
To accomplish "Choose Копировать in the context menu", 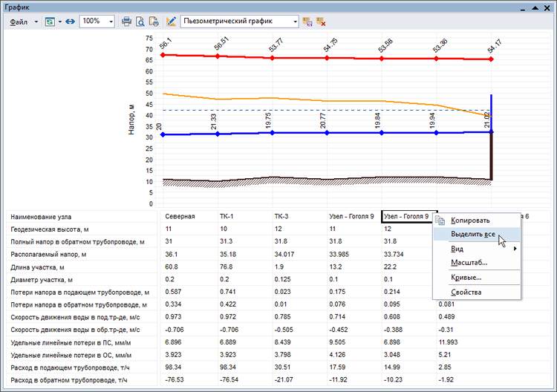I will 470,220.
